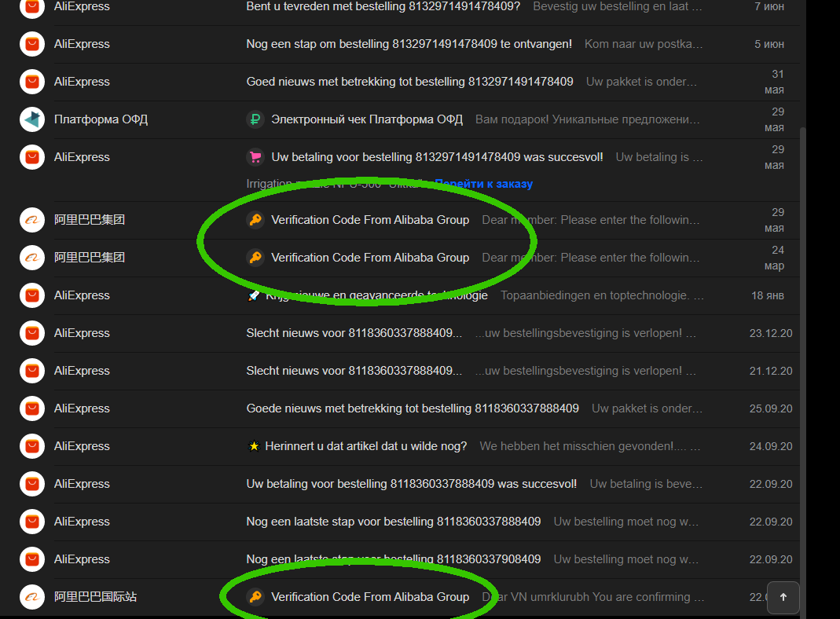Open the Slecht nieuws email dated 23.12.20
The width and height of the screenshot is (840, 619).
[x=354, y=333]
